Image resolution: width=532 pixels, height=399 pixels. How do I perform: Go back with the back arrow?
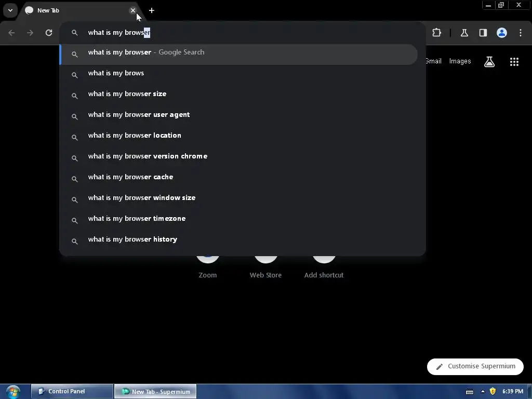pyautogui.click(x=11, y=33)
